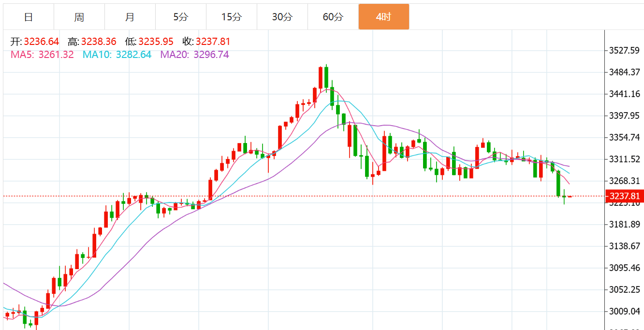Click the low price 3235.95
644x330 pixels.
pyautogui.click(x=156, y=42)
